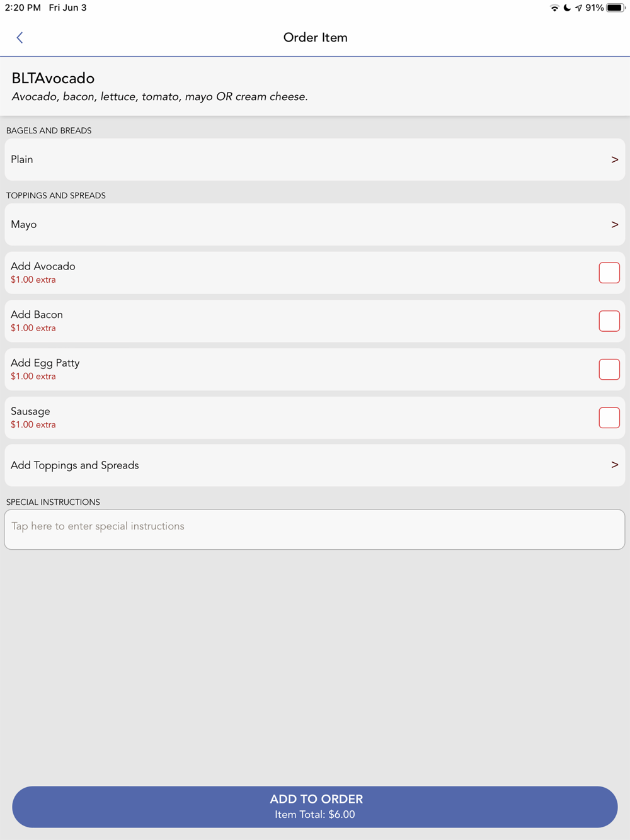Check the Add Avocado box
630x840 pixels.
coord(609,273)
